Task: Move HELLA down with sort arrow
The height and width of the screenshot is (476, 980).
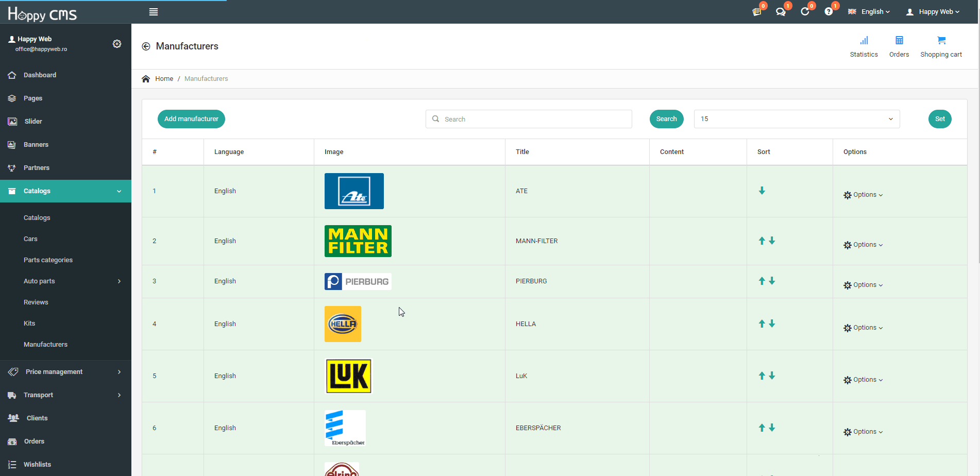Action: 772,324
